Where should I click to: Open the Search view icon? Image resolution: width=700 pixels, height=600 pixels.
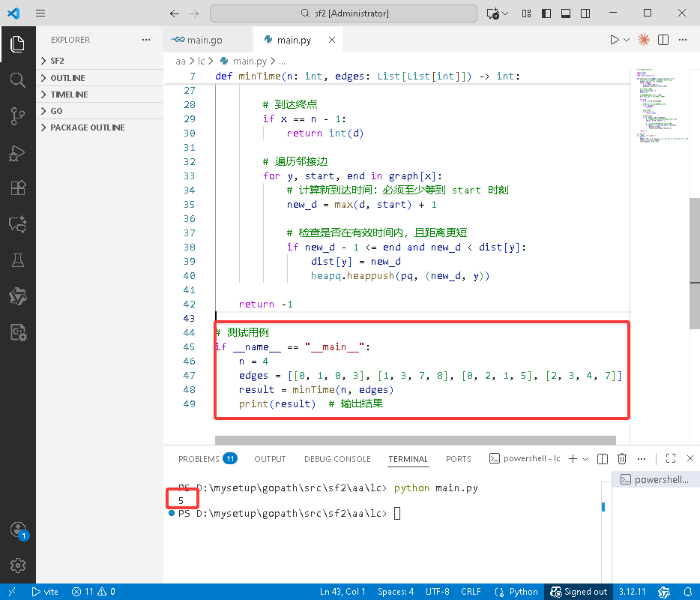[x=17, y=80]
